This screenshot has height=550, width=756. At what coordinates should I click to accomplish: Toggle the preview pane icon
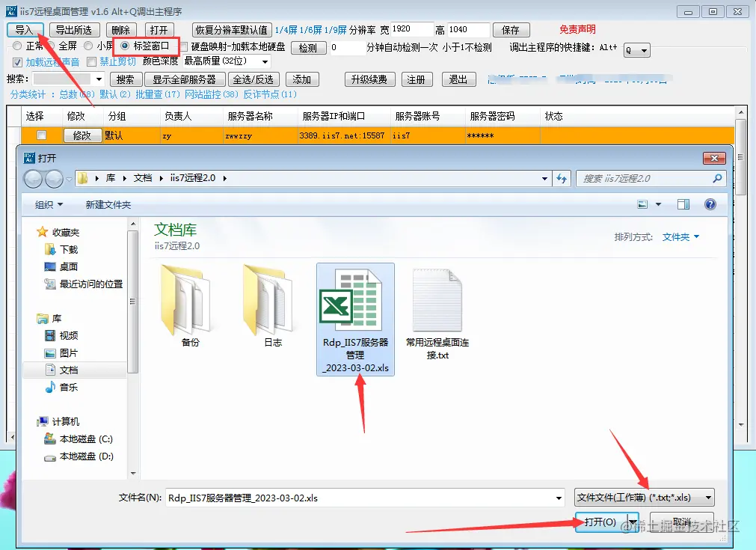pos(683,204)
